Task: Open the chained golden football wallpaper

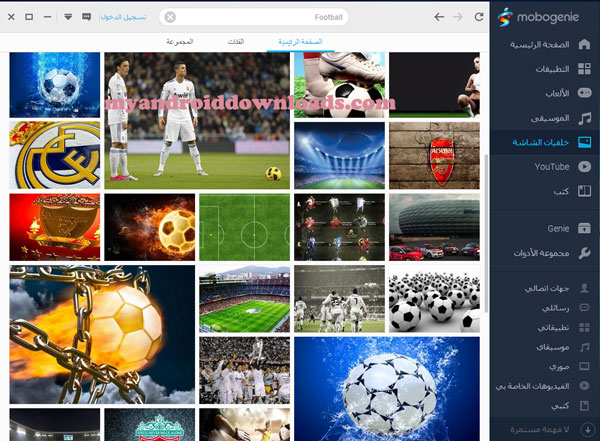Action: [102, 335]
